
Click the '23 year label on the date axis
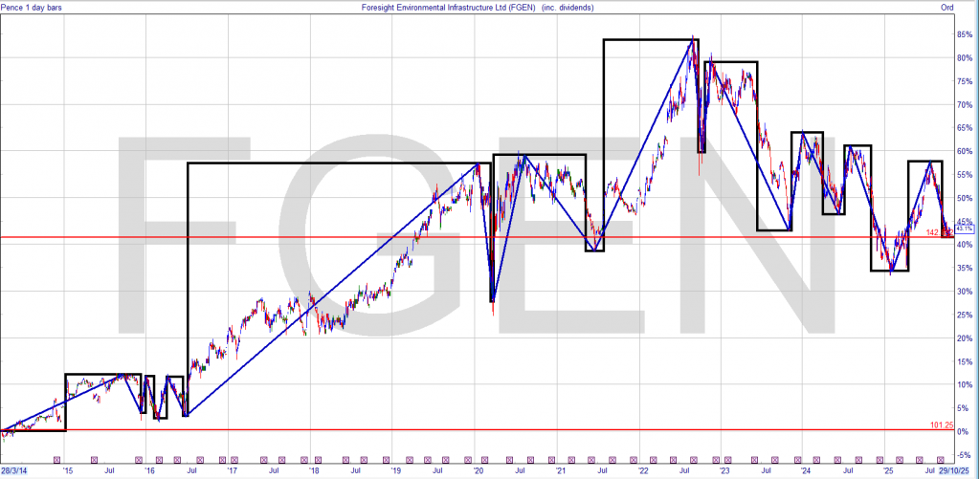point(724,471)
